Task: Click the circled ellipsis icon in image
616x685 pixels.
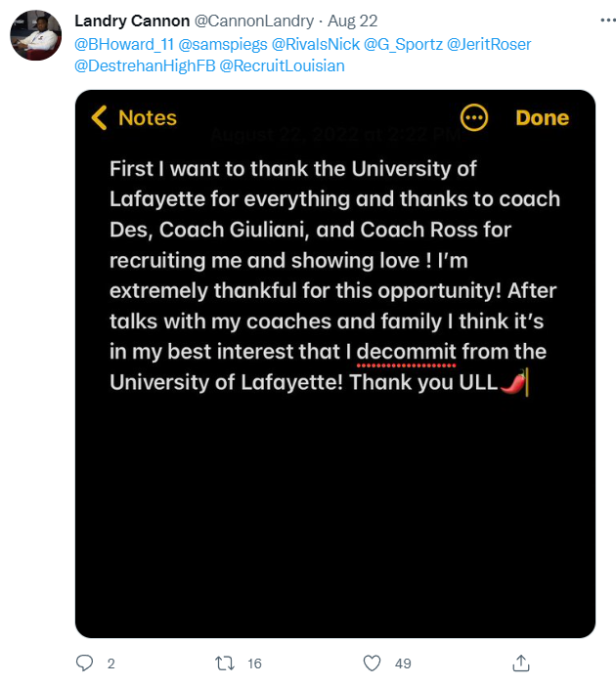Action: (x=474, y=117)
